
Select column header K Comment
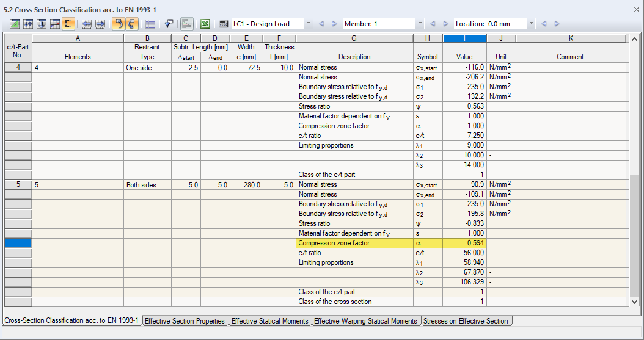click(571, 38)
